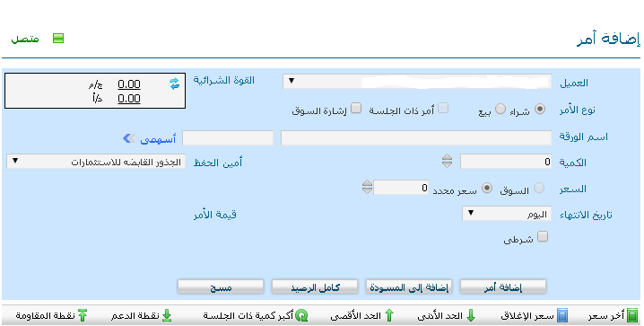Select نقطة المقاومة upload arrow icon
Screen dimensions: 644x326
pyautogui.click(x=83, y=315)
